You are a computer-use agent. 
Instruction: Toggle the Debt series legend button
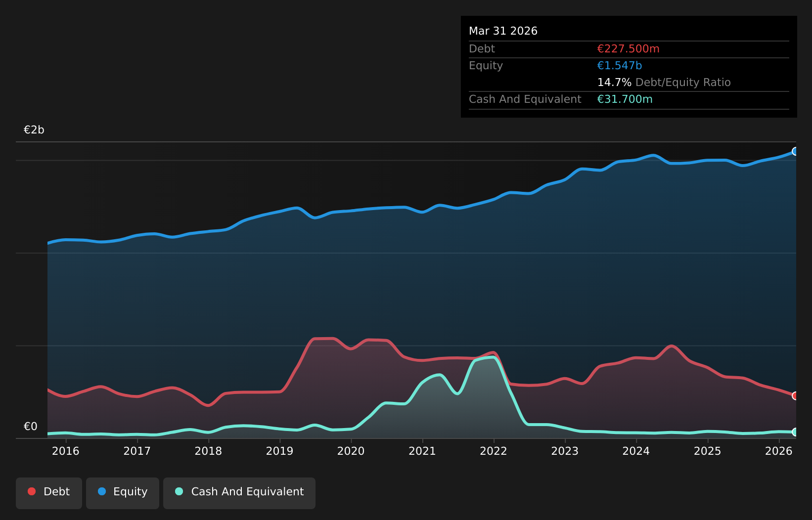click(49, 493)
